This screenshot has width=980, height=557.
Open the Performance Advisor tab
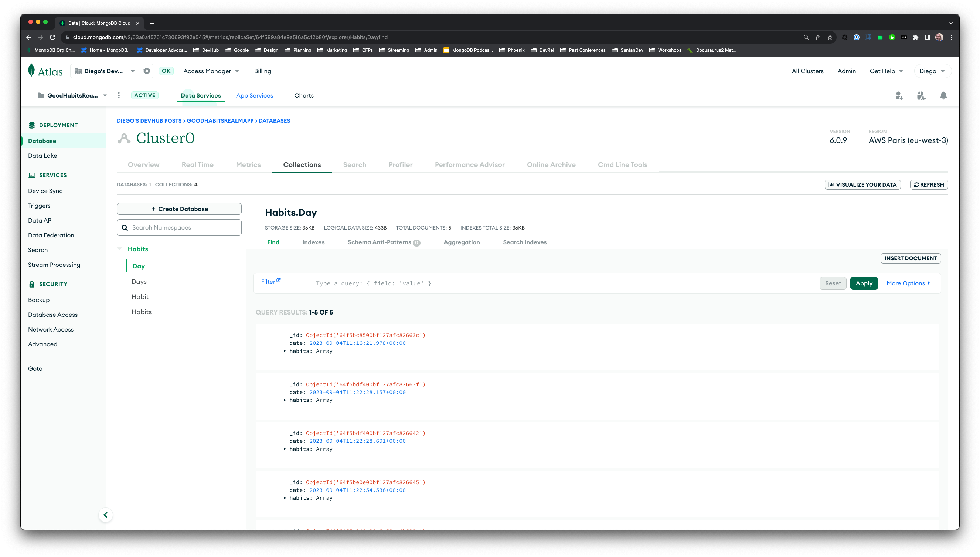coord(470,164)
